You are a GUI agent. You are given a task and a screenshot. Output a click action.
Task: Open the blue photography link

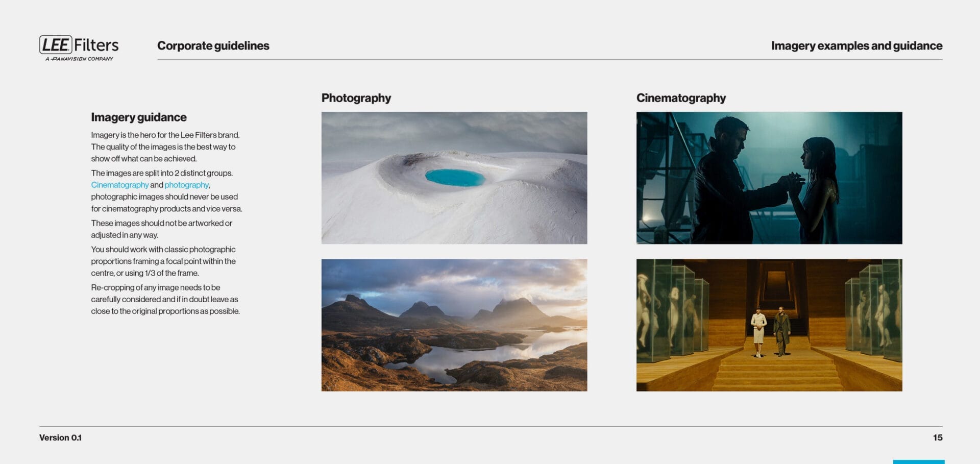tap(186, 185)
